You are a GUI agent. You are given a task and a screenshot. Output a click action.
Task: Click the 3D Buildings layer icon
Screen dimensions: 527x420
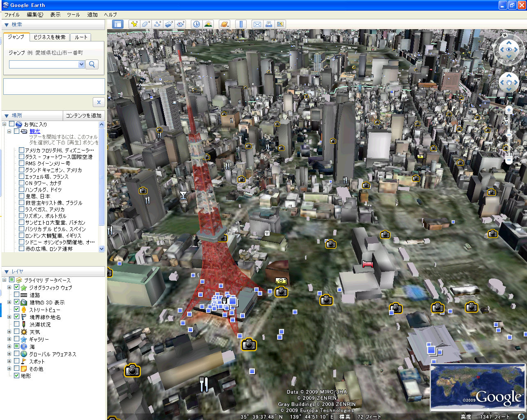point(24,302)
